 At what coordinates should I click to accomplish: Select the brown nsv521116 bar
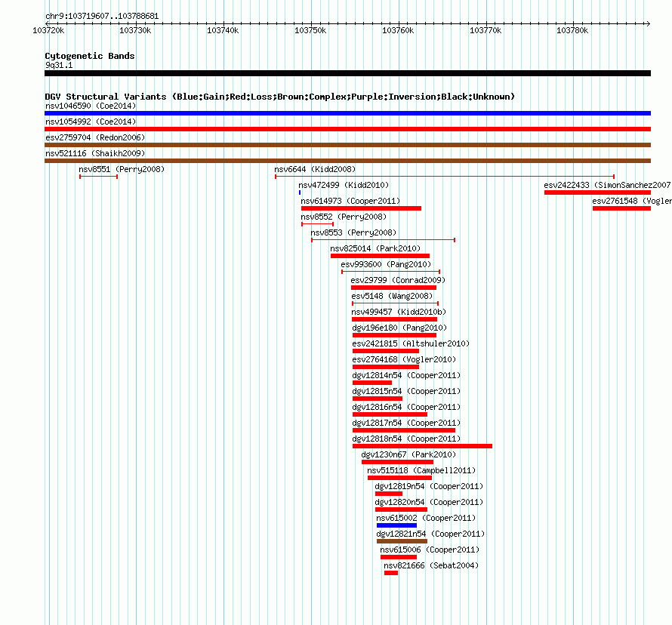click(x=347, y=161)
